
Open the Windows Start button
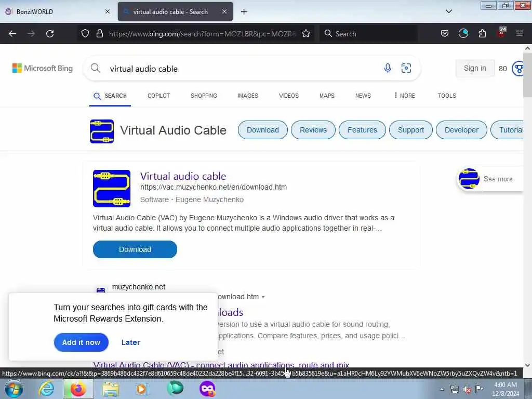coord(14,389)
